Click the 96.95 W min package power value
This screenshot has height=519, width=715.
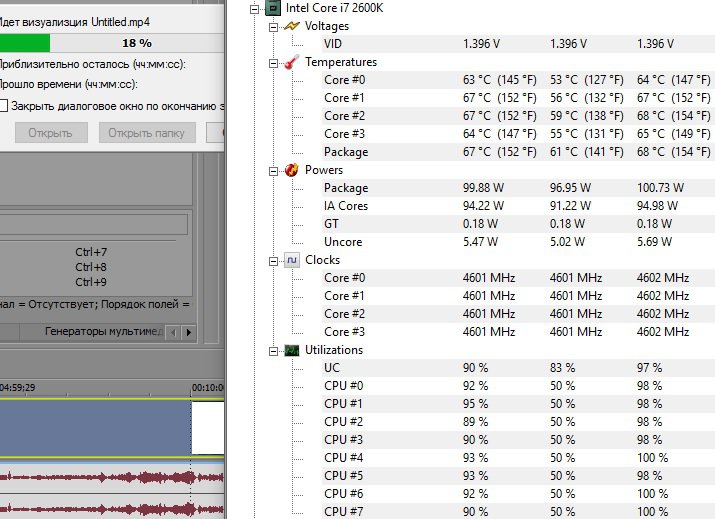(x=570, y=188)
